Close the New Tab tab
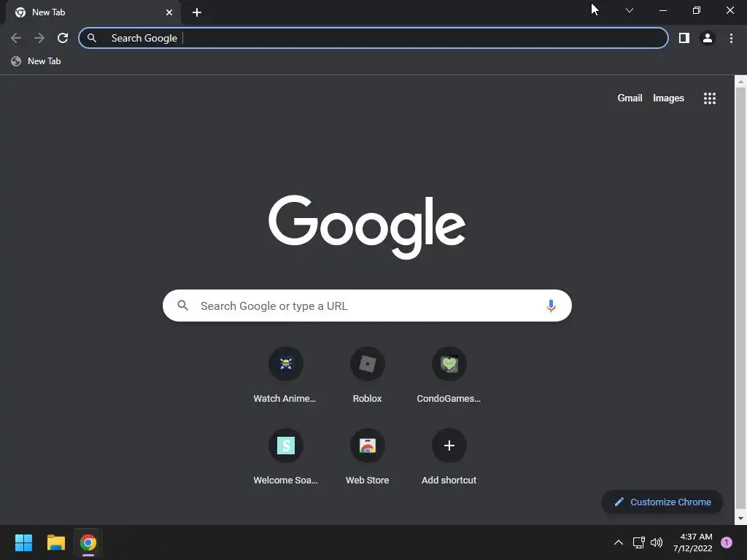Image resolution: width=747 pixels, height=560 pixels. tap(169, 12)
